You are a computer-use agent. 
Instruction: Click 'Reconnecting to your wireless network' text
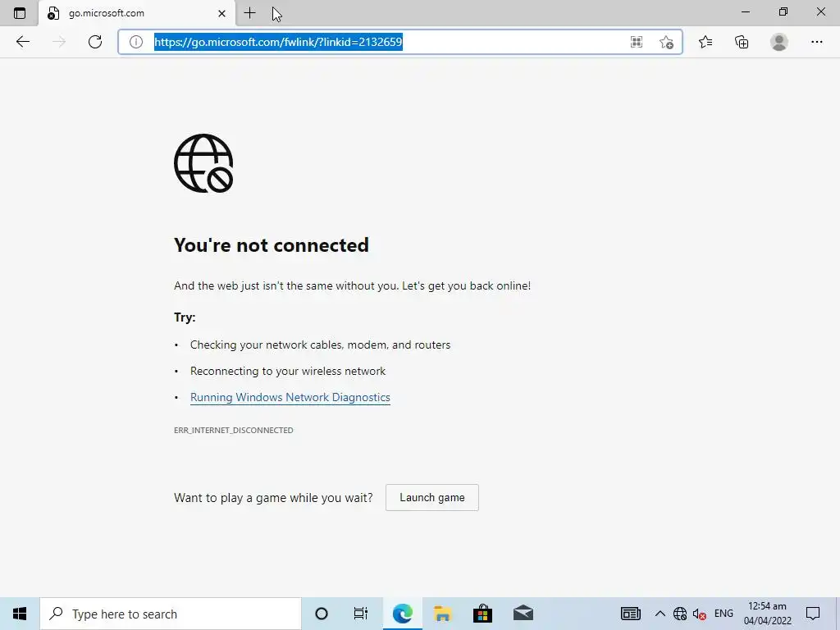pos(288,372)
